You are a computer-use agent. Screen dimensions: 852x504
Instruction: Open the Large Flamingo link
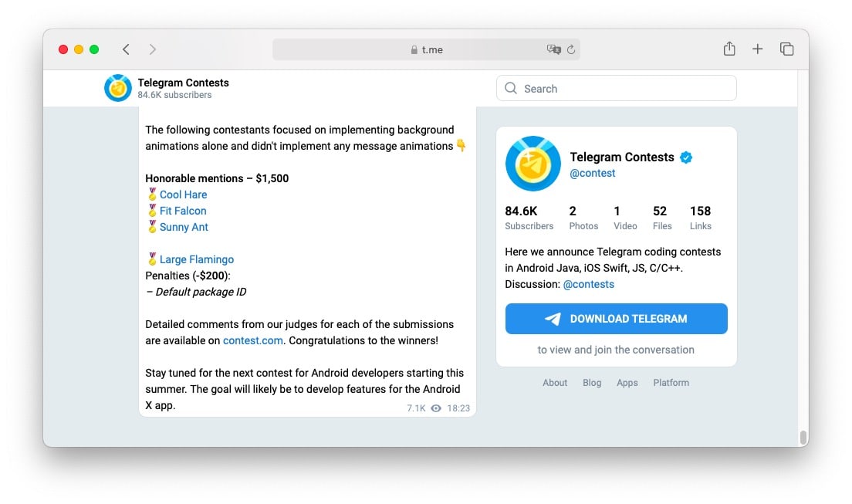click(x=197, y=259)
